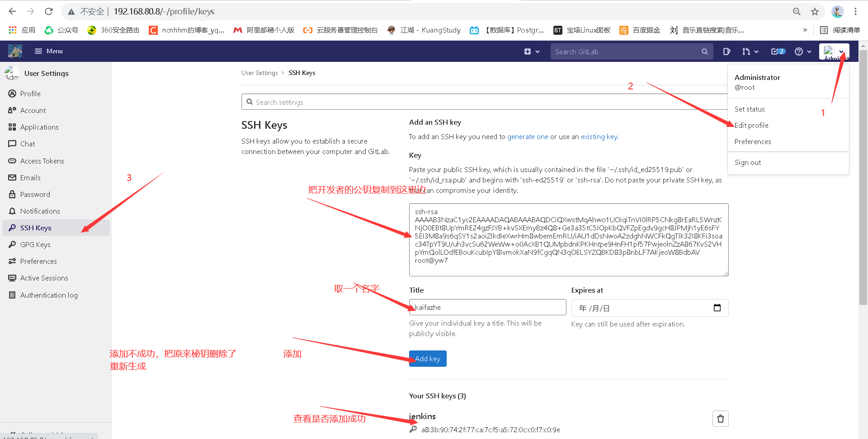The image size is (868, 439).
Task: Open the Expires at date picker calendar
Action: pos(717,308)
